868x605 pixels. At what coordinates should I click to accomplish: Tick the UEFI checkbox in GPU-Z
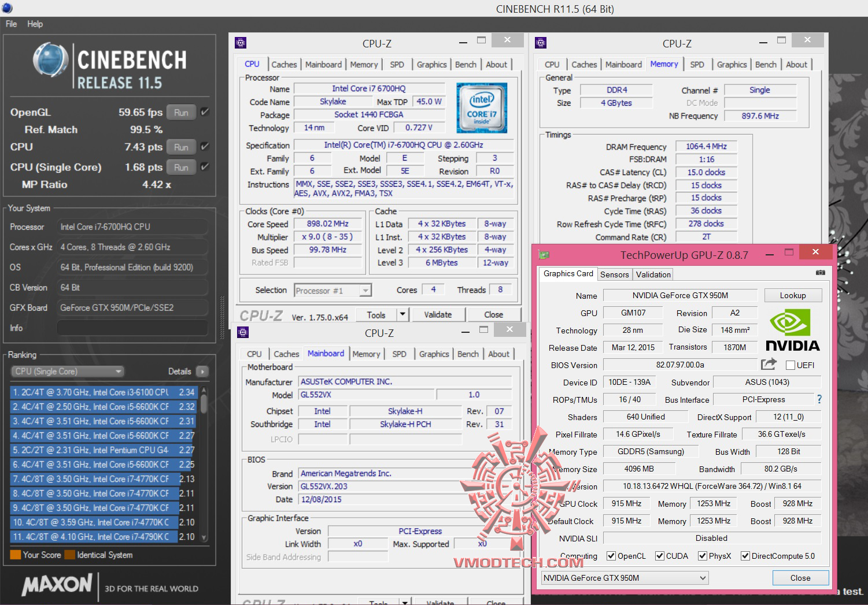tap(791, 365)
